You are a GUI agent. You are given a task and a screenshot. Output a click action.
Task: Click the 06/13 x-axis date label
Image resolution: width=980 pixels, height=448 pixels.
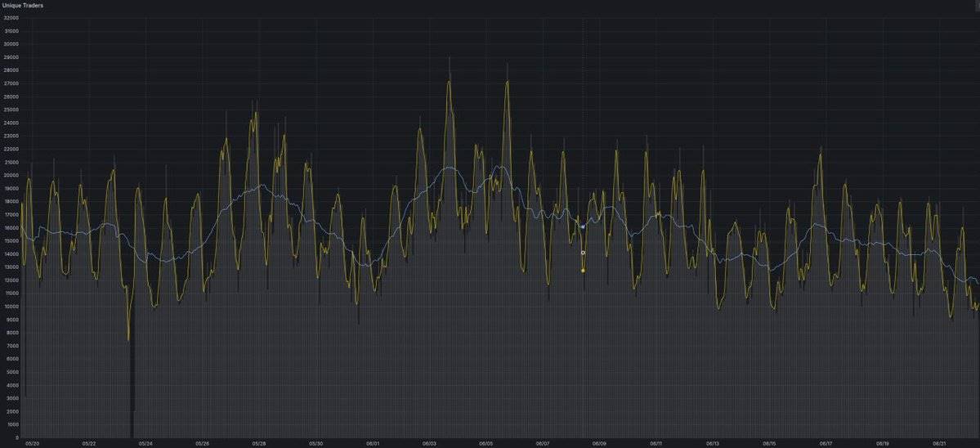(x=713, y=443)
